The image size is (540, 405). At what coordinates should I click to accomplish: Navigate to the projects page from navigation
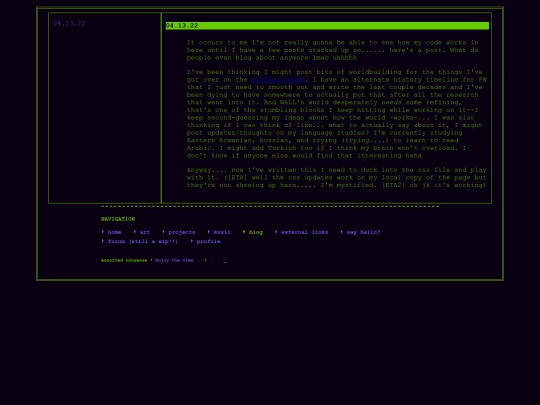click(x=181, y=232)
